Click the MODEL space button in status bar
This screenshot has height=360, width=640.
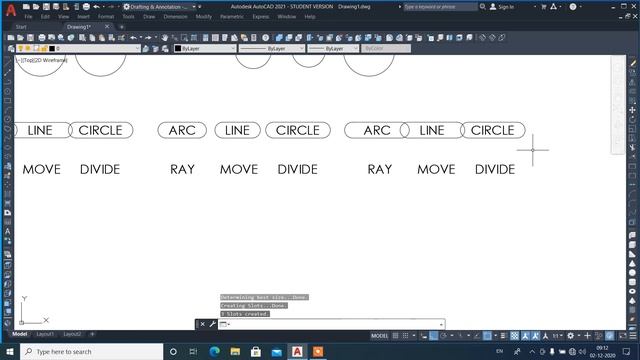(x=379, y=336)
